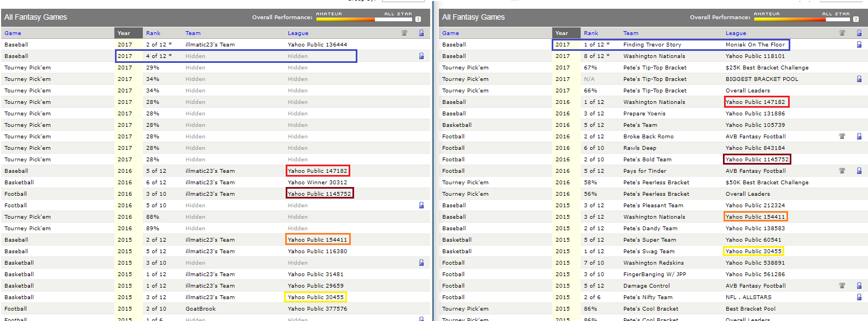Viewport: 868px width, 321px height.
Task: Click lock icon on Pays for Tinder row
Action: point(859,171)
